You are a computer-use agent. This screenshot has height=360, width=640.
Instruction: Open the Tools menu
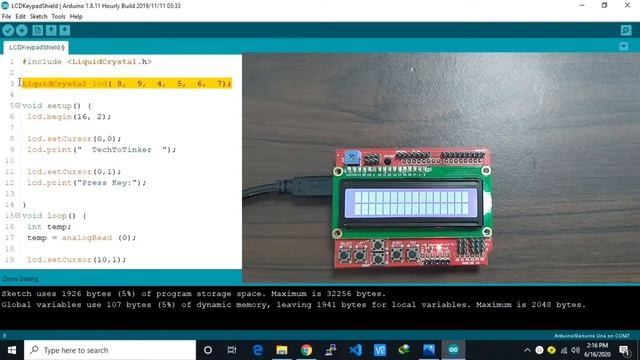coord(58,16)
